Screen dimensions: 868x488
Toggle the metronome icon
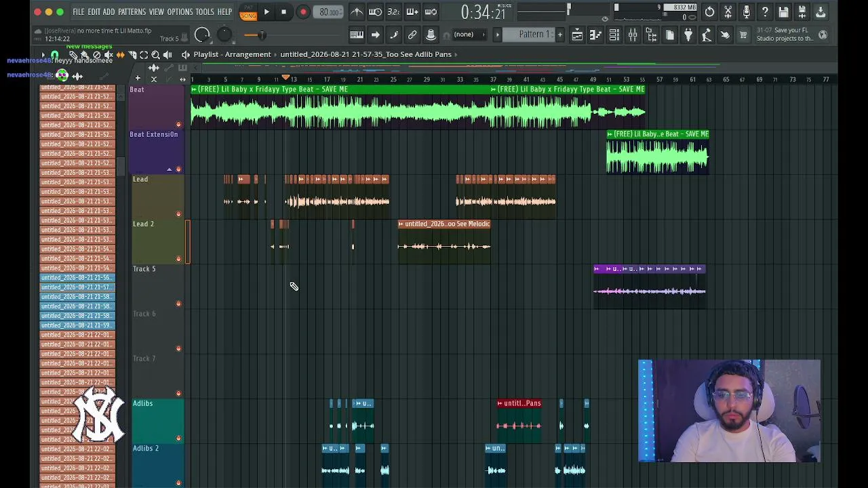click(357, 12)
